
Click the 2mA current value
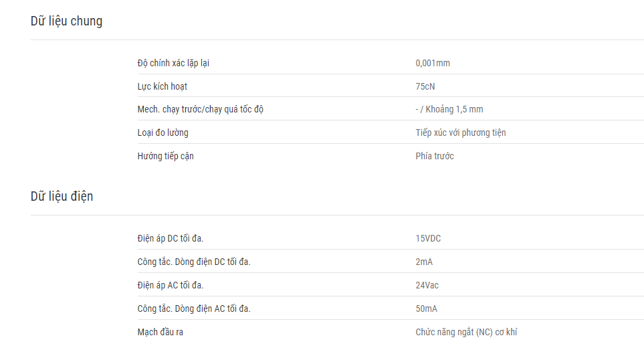(424, 262)
